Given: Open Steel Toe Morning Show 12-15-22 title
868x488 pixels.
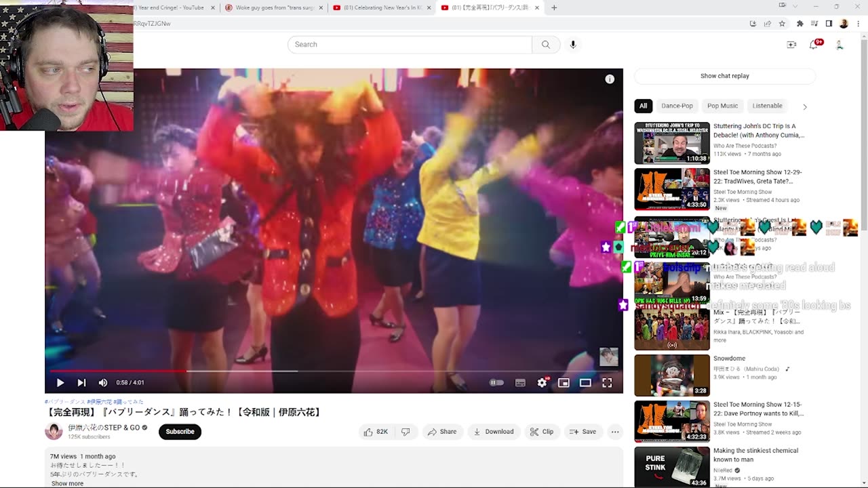Looking at the screenshot, I should tap(758, 409).
